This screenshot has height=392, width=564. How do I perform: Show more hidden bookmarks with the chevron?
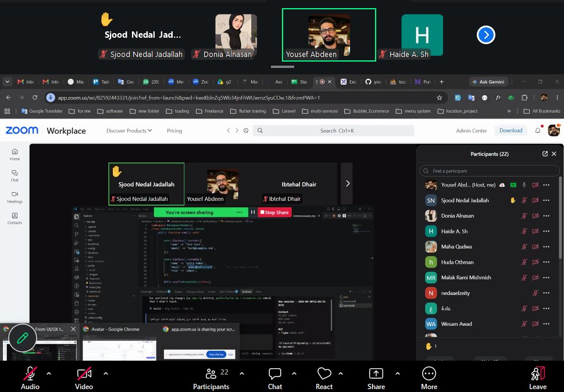coord(509,111)
